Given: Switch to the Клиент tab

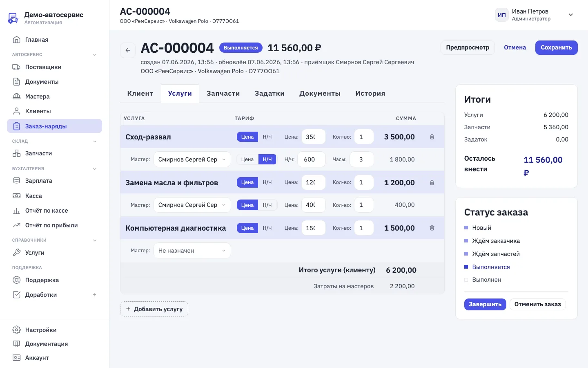Looking at the screenshot, I should tap(140, 94).
